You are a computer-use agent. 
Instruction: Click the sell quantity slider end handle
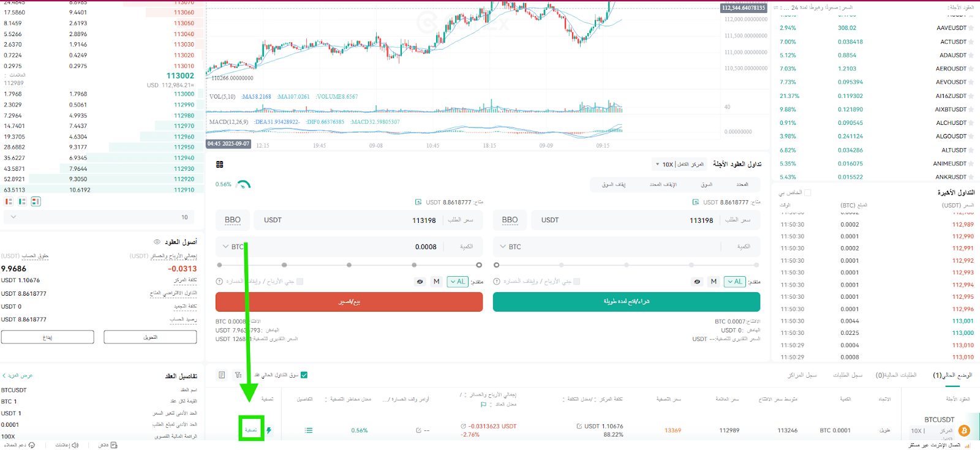click(x=479, y=265)
